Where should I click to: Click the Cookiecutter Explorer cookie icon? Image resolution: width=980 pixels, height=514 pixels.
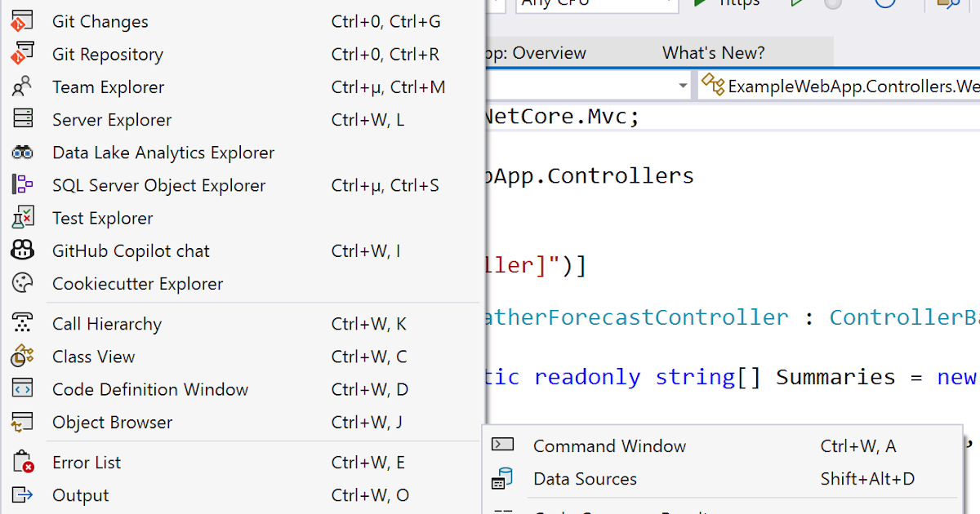point(23,283)
